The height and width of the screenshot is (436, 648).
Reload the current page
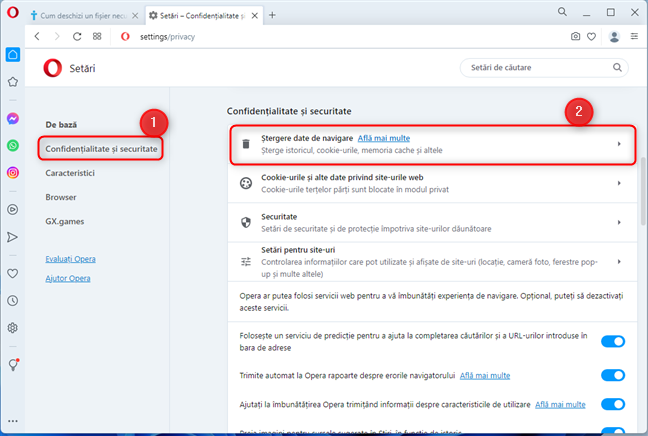(x=77, y=36)
